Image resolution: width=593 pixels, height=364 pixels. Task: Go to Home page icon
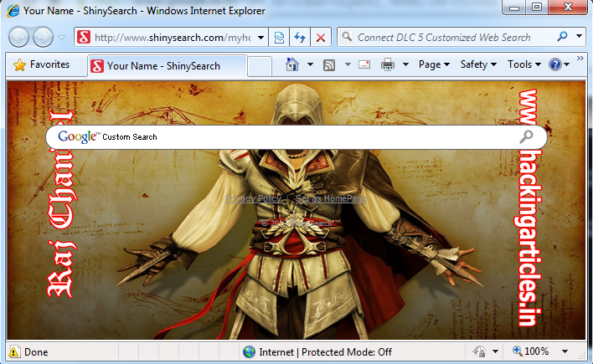[292, 64]
